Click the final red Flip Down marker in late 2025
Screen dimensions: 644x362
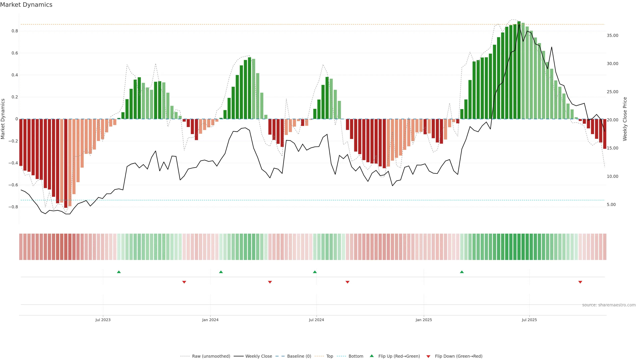coord(580,282)
